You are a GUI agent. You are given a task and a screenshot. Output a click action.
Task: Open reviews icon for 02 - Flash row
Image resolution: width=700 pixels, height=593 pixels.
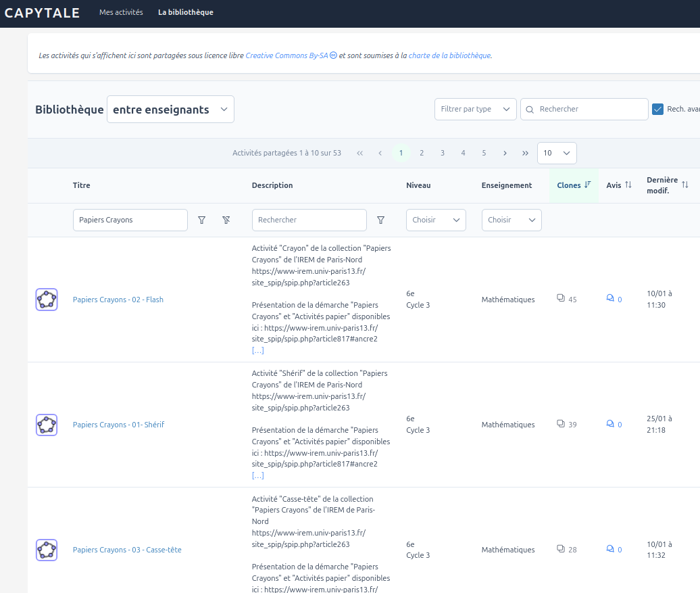610,298
